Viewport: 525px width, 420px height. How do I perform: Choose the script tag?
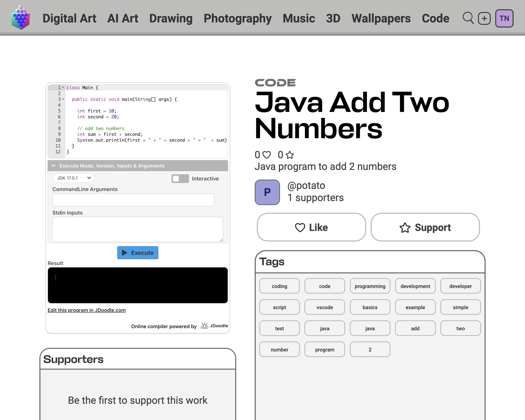pos(279,307)
